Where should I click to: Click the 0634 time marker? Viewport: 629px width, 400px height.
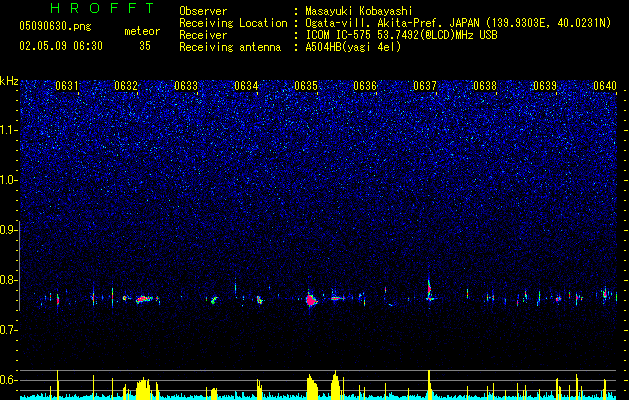(x=246, y=86)
